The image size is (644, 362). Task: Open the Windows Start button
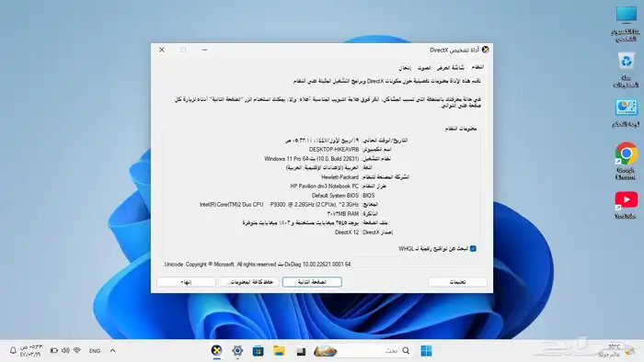coord(426,351)
